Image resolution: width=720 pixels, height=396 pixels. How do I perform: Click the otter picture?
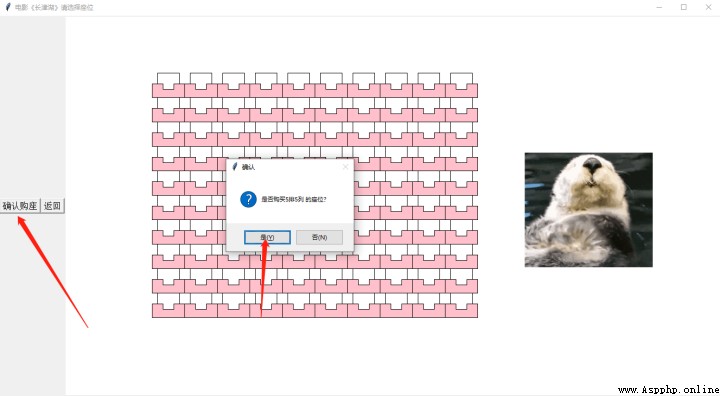588,209
